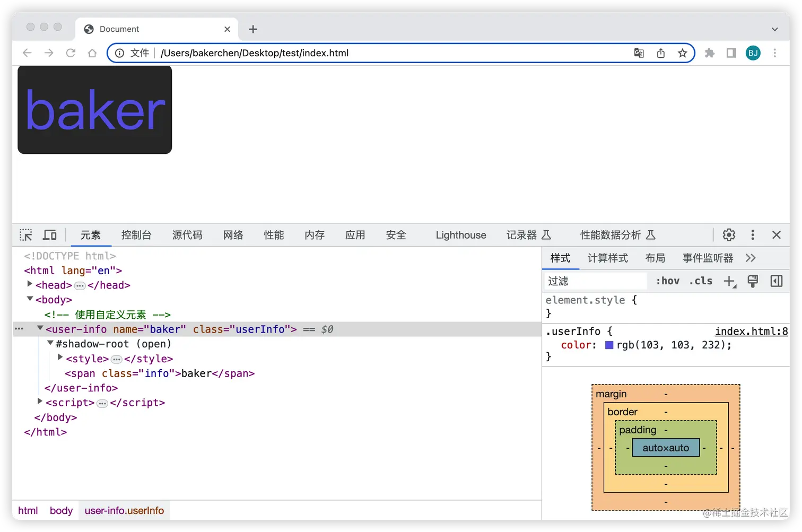Screen dimensions: 802x532
Task: Switch to 源代码 tab
Action: (x=187, y=235)
